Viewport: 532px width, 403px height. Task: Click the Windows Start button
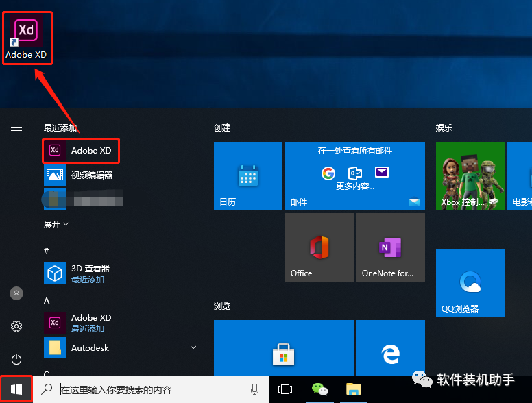[x=16, y=389]
